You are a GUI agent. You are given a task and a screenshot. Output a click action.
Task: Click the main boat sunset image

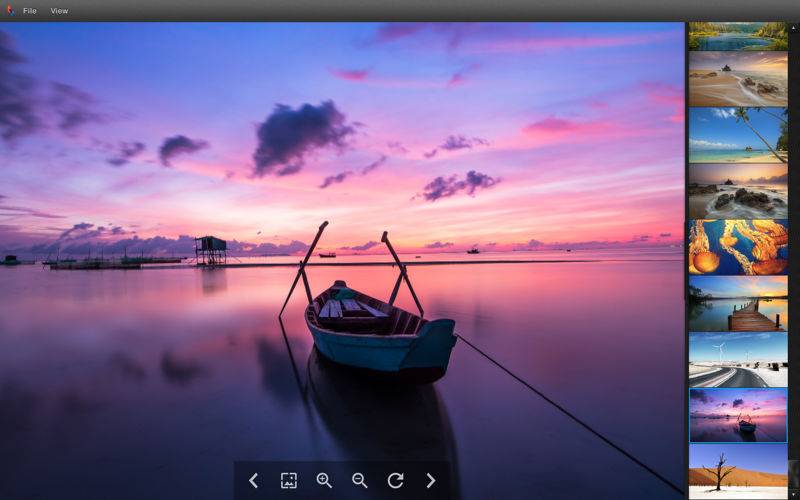tap(342, 260)
